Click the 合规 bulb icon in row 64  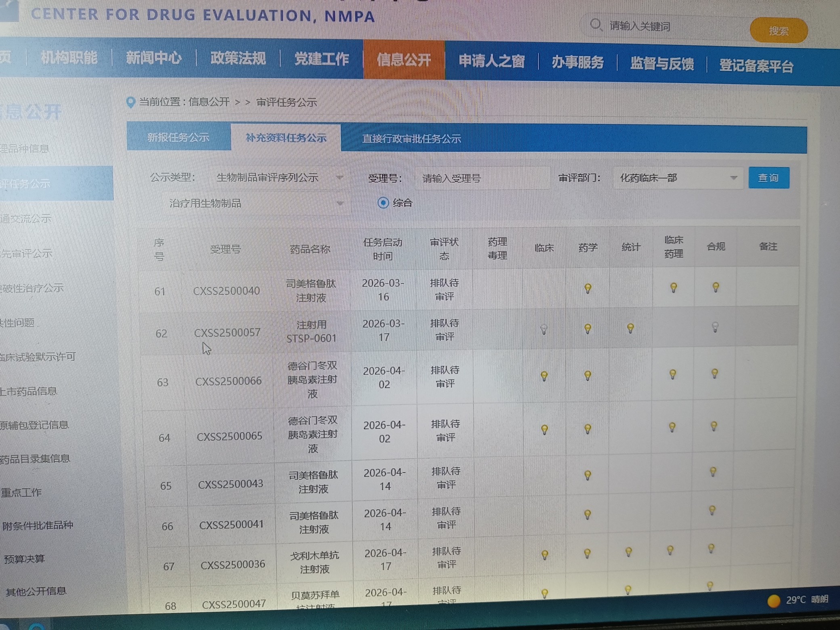pos(714,426)
